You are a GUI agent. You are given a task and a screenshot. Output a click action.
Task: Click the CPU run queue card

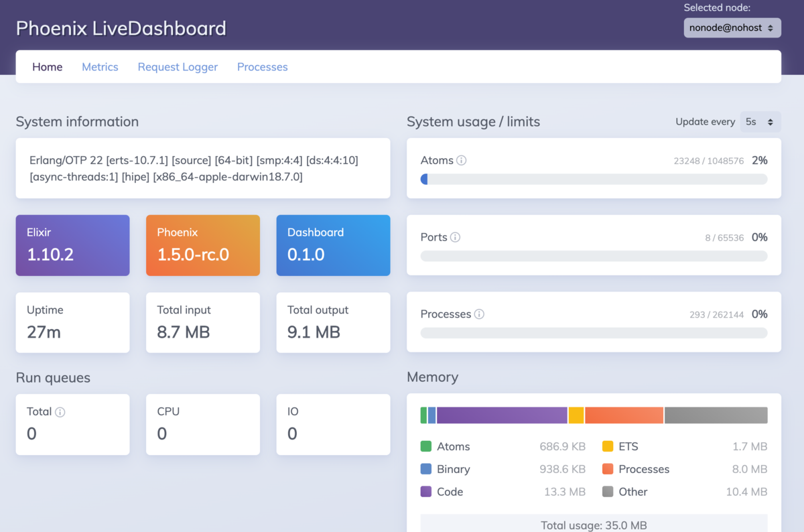203,425
